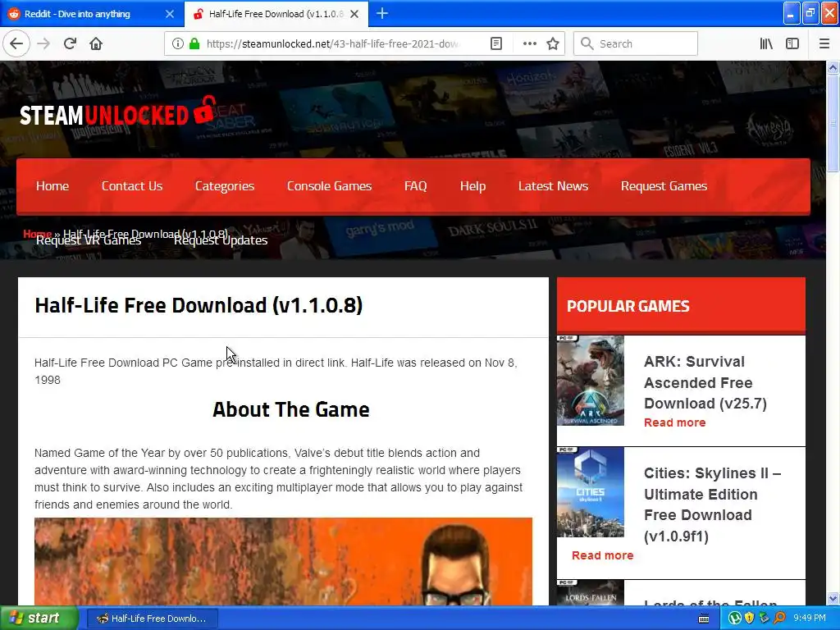Click the vertical scrollbar thumb
This screenshot has width=840, height=630.
833,123
